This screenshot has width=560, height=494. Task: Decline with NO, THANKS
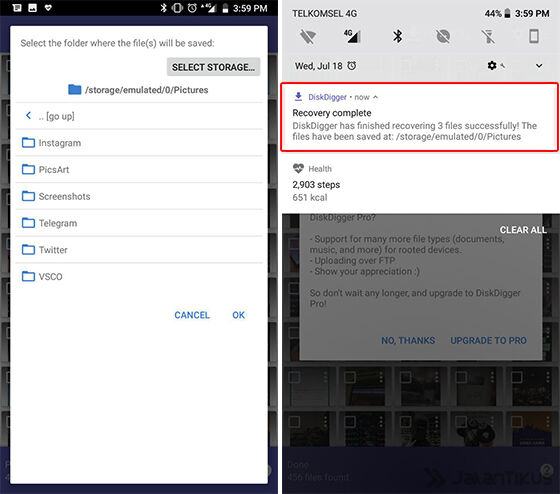click(x=408, y=340)
